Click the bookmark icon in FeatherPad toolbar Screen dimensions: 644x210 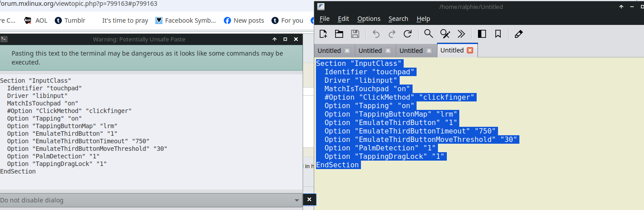click(498, 34)
